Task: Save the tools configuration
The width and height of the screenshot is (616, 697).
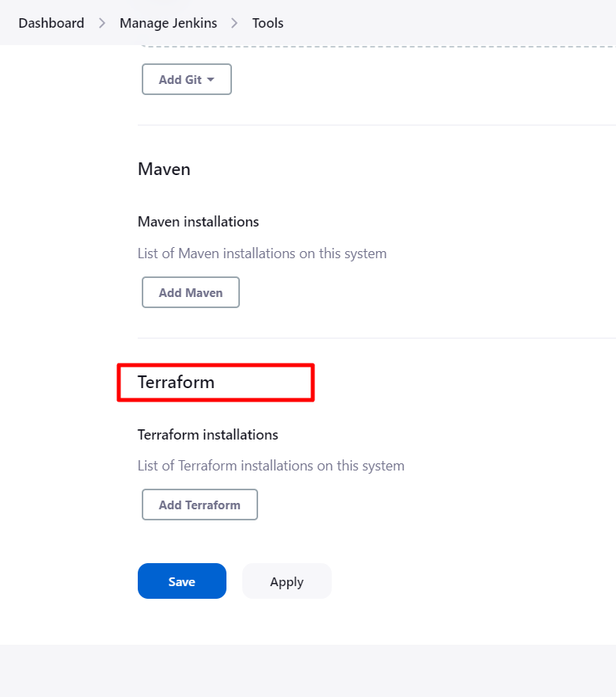Action: pyautogui.click(x=182, y=581)
